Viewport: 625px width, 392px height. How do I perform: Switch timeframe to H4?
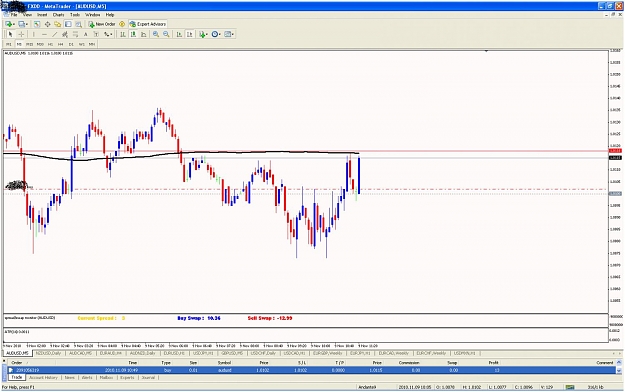pyautogui.click(x=61, y=44)
